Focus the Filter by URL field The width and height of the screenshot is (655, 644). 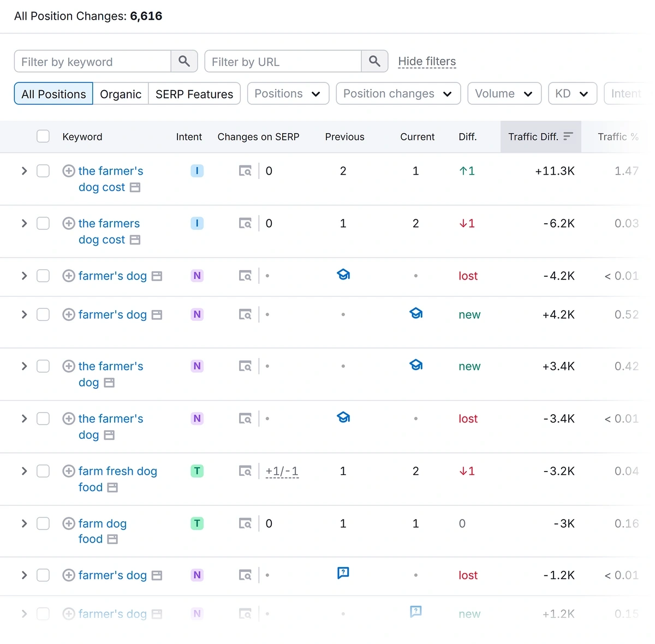coord(283,61)
